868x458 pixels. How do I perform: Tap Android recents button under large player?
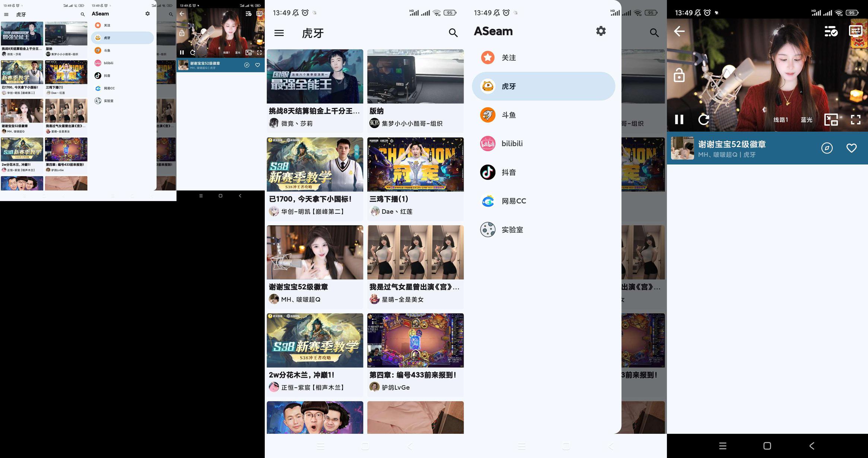722,446
